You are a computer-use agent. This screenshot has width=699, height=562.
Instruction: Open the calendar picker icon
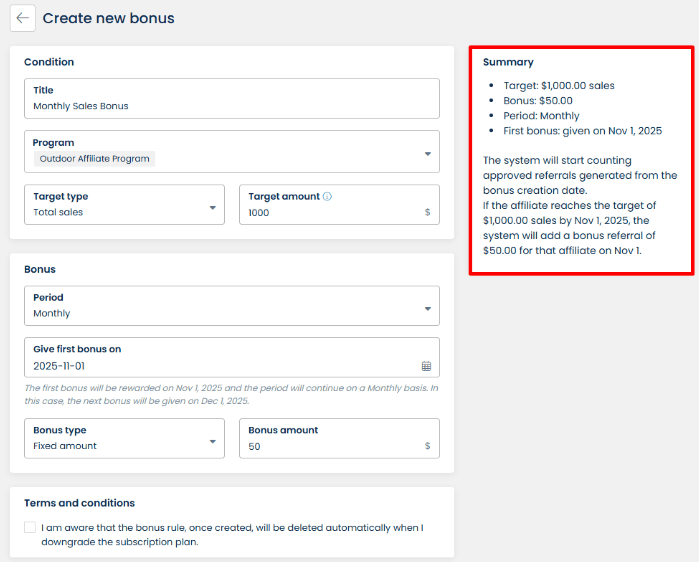(426, 366)
